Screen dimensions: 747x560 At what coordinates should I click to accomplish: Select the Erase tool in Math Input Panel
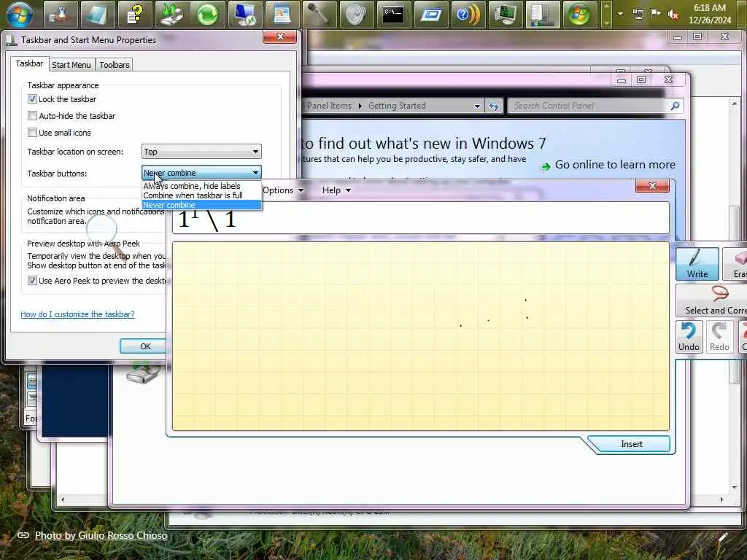click(x=735, y=263)
